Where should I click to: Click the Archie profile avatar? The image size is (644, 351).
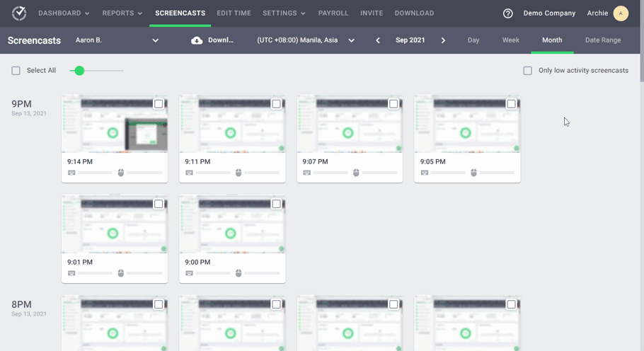[x=621, y=13]
